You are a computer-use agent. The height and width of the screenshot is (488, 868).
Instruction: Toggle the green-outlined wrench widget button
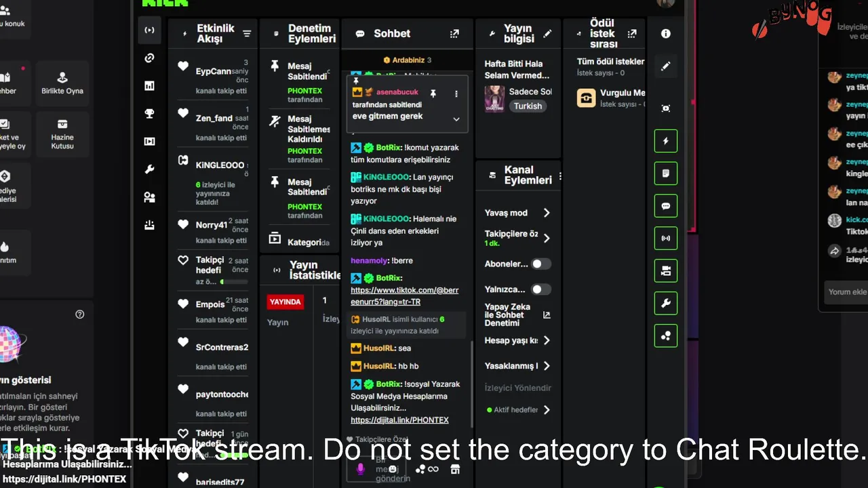666,304
